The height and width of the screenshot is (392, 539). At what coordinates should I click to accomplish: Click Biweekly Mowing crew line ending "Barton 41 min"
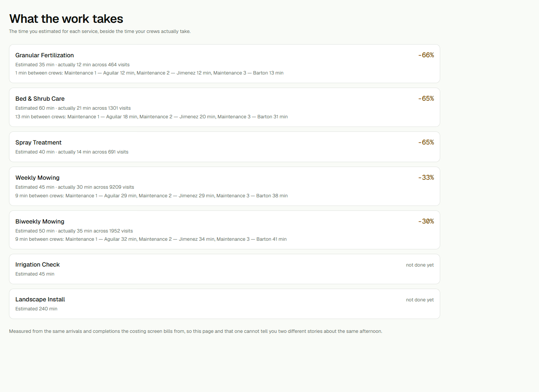coord(151,239)
